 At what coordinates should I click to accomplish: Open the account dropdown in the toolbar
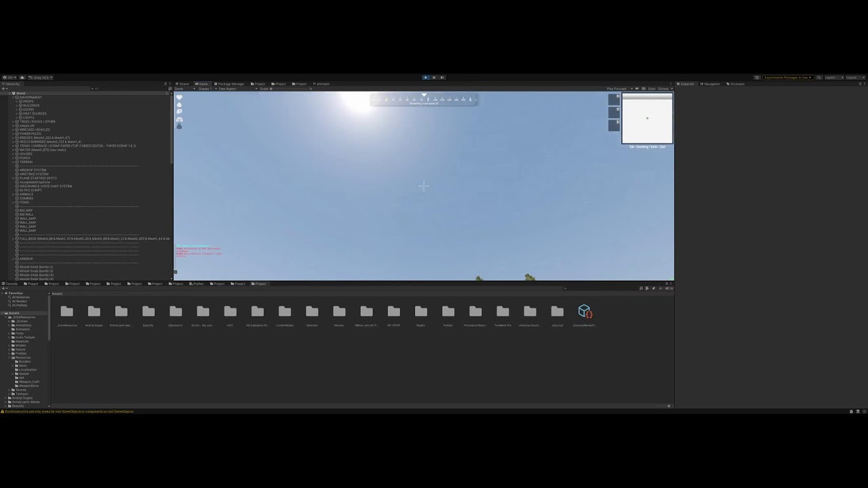[9, 77]
